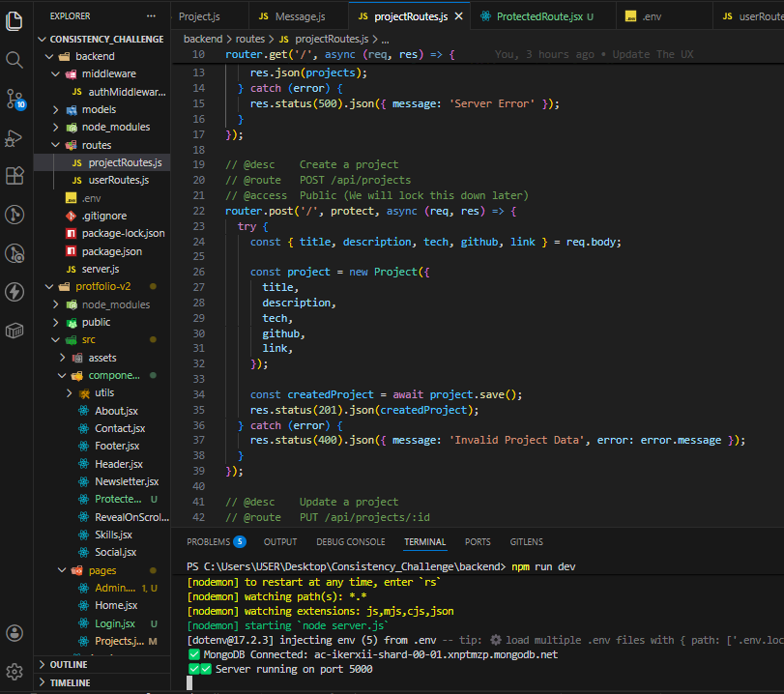Viewport: 784px width, 694px height.
Task: Switch to the Project.js tab
Action: pyautogui.click(x=199, y=16)
